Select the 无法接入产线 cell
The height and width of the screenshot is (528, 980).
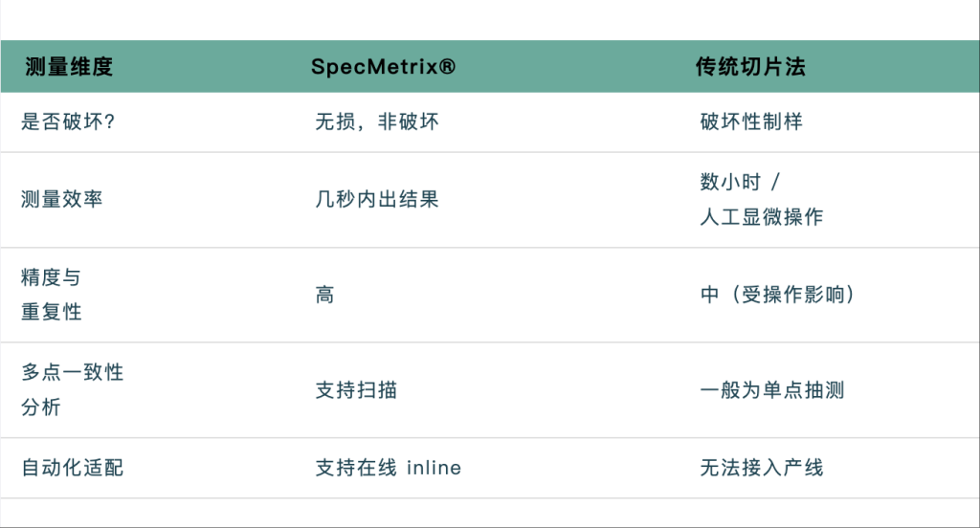coord(761,468)
